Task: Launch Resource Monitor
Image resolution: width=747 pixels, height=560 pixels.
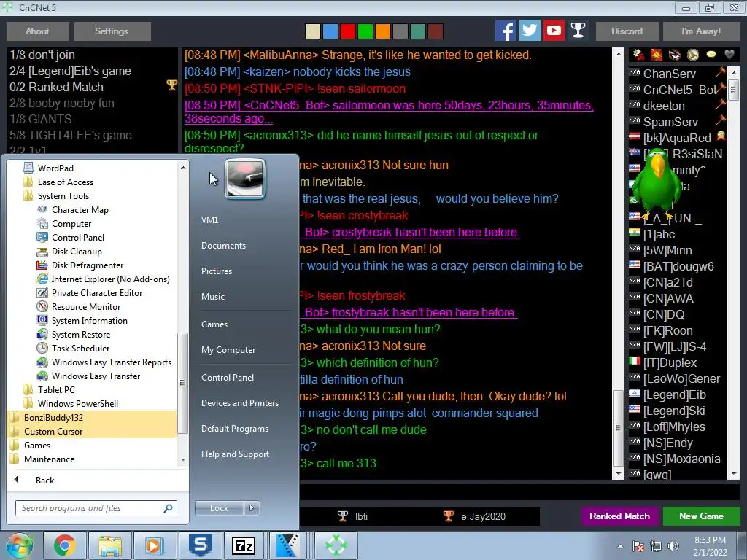Action: [86, 307]
